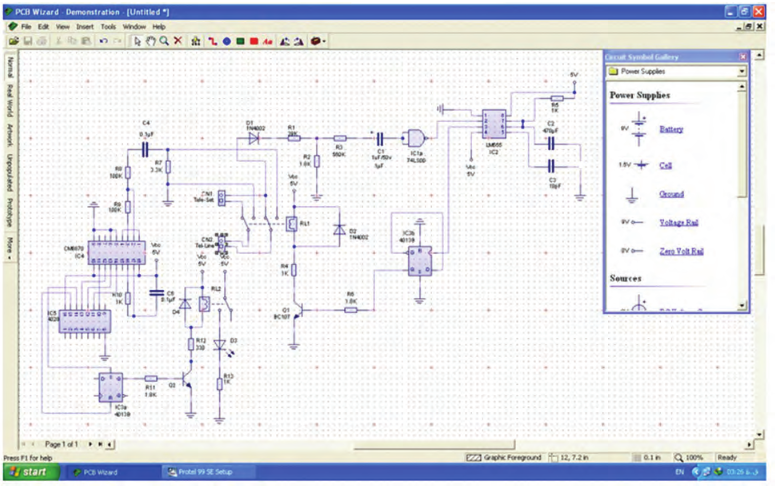Click the second purple triangle icon
779x492 pixels.
(299, 41)
